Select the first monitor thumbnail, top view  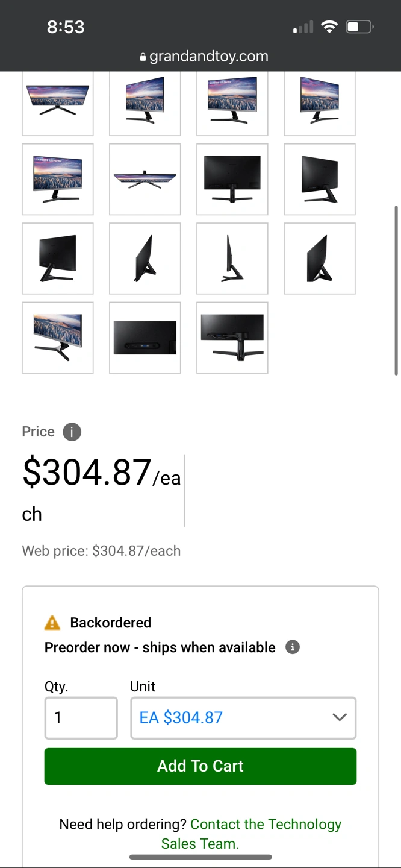pos(58,100)
